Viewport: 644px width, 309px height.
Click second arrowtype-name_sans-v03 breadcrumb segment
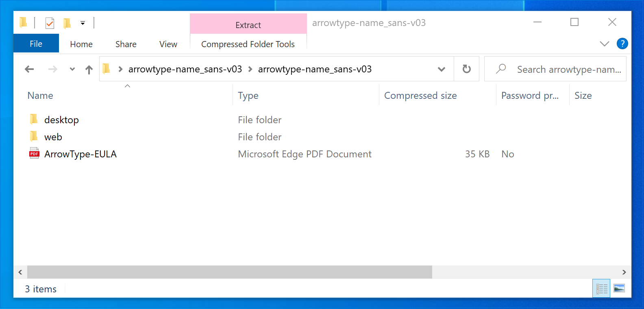(315, 69)
